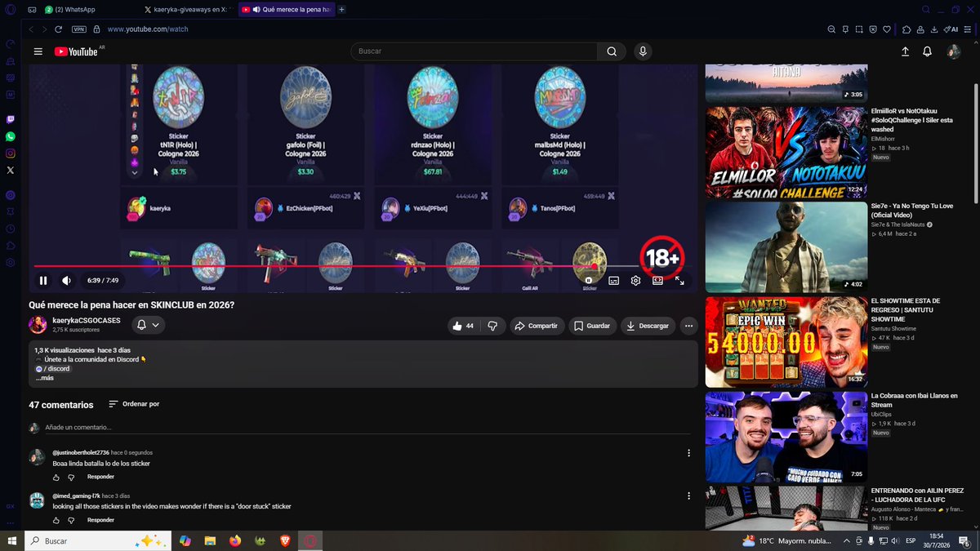Expand description with ...más

44,378
